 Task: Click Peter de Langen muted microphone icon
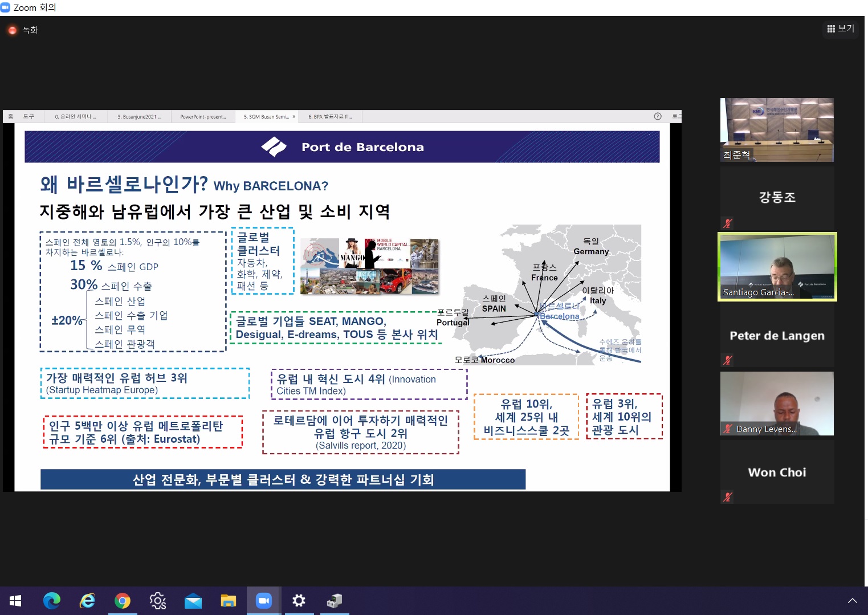click(728, 360)
